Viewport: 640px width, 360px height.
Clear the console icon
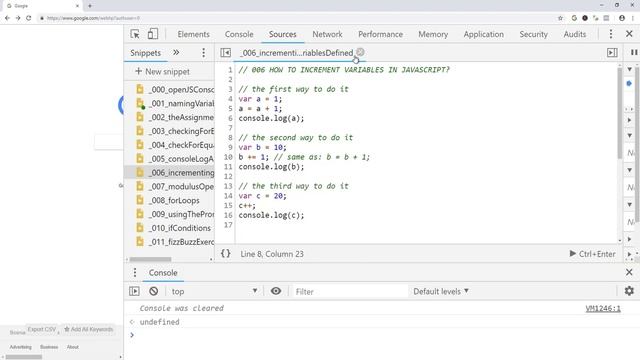point(153,291)
